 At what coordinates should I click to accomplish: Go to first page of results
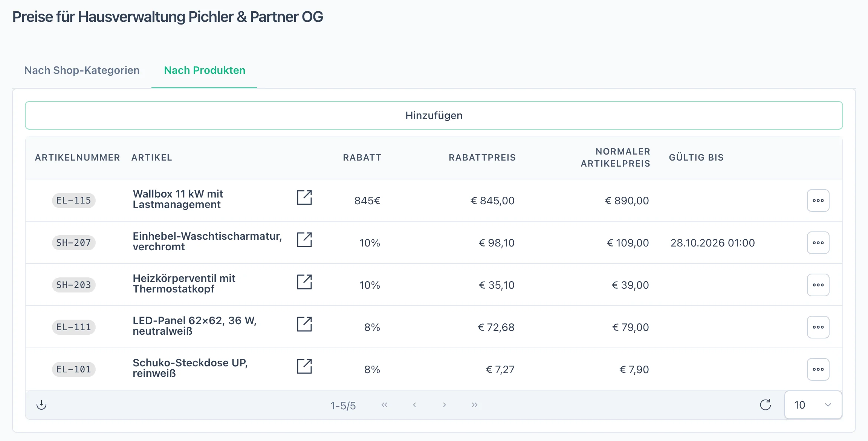[384, 405]
